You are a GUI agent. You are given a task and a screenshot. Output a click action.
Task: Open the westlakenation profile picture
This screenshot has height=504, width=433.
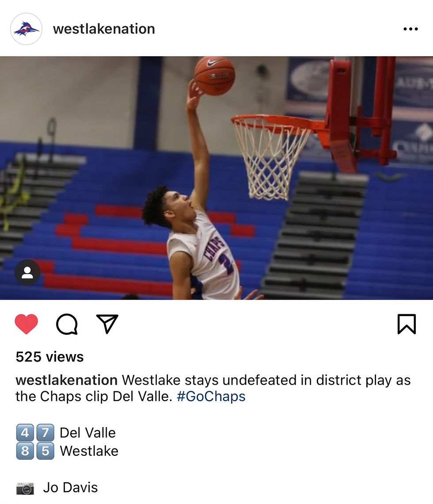point(27,29)
